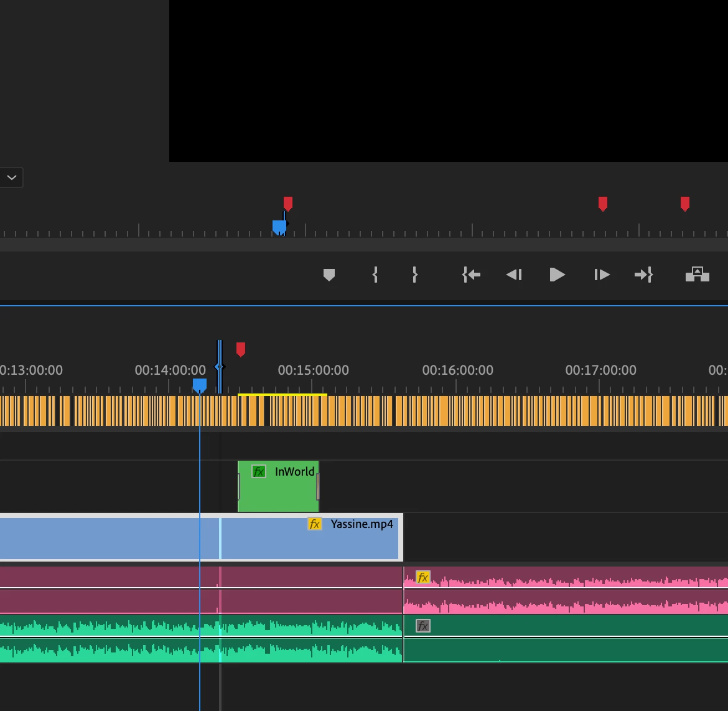Click the Mark Out bracket button
The height and width of the screenshot is (711, 728).
415,275
